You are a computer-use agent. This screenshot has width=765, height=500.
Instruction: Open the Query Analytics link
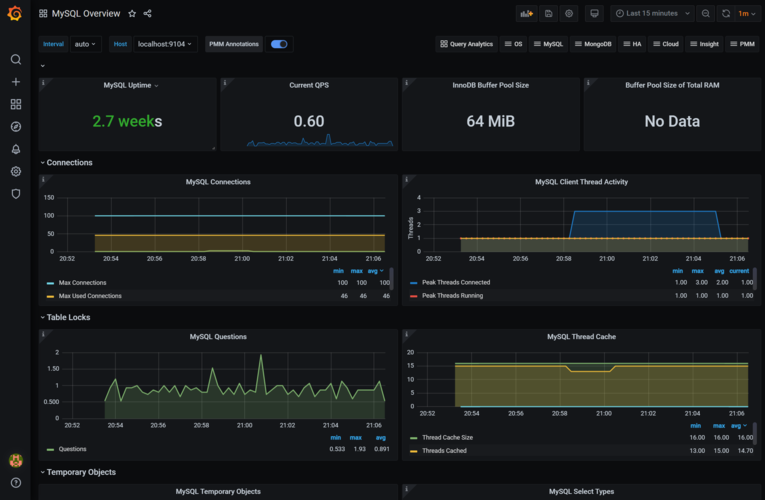click(x=466, y=44)
